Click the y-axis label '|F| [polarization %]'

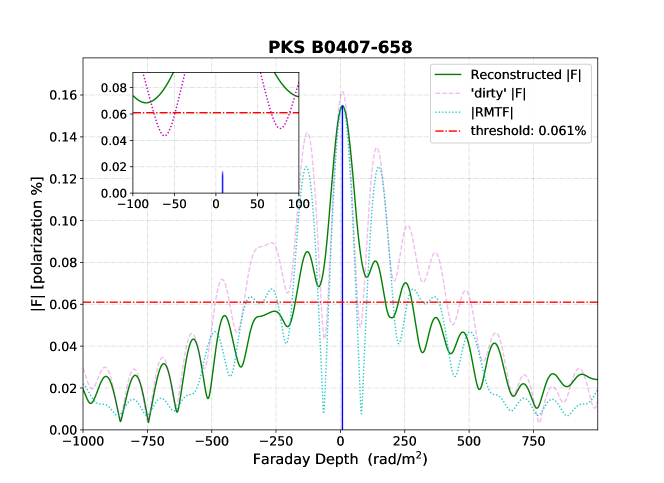click(37, 244)
